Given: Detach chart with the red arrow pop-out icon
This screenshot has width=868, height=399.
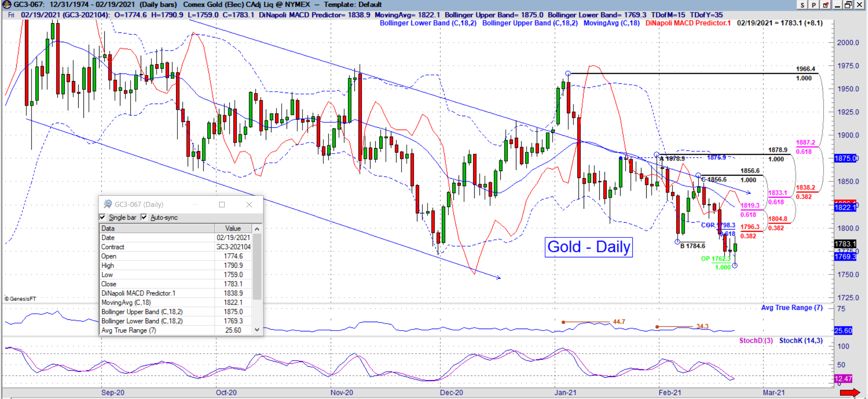Looking at the screenshot, I should 826,5.
